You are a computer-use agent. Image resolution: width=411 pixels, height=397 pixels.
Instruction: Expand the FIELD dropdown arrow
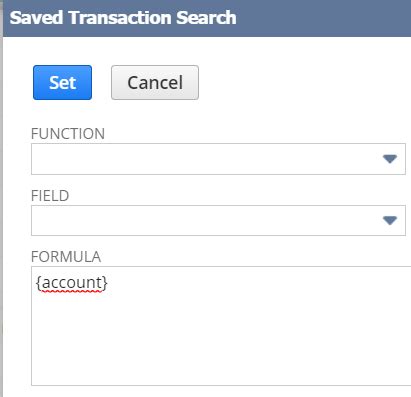point(390,220)
